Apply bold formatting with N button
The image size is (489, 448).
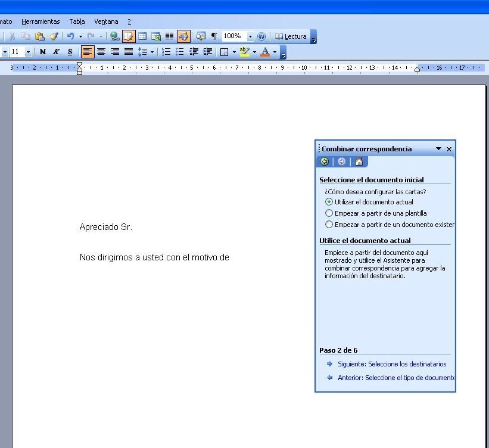click(42, 52)
